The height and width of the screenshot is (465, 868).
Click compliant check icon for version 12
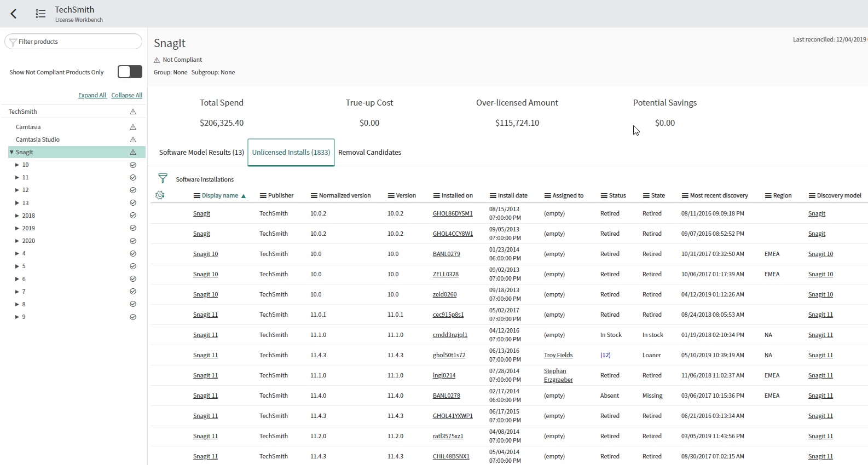coord(132,190)
